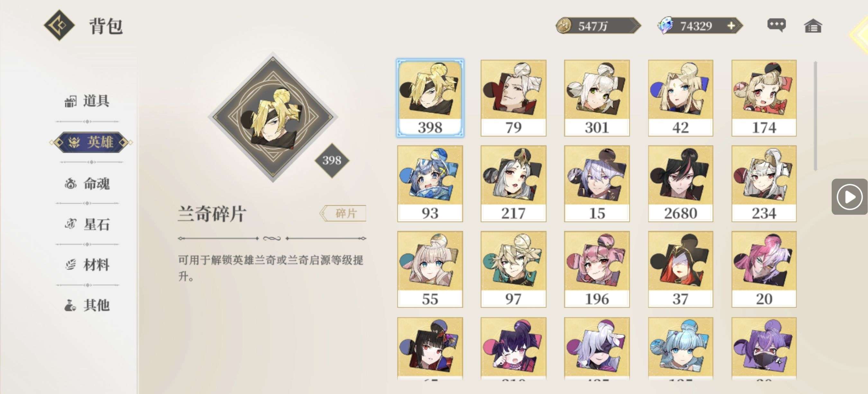
Task: Open the 道具 items tab
Action: point(87,101)
